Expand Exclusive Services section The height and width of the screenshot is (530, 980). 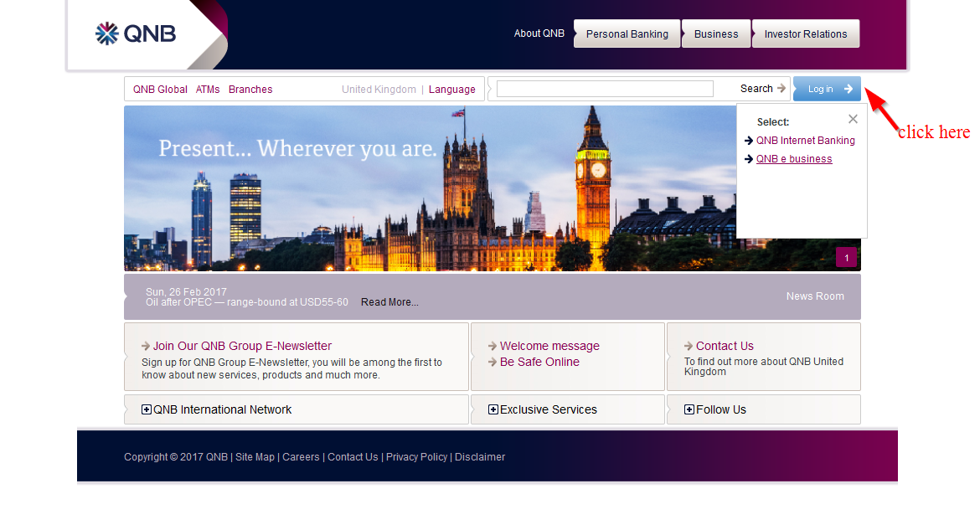543,410
